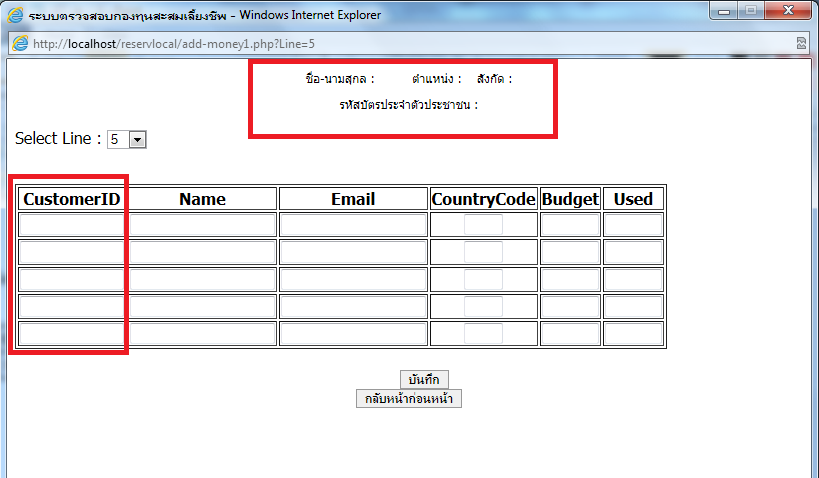Screen dimensions: 819x478
Task: Focus the fourth row CountryCode field
Action: 484,307
